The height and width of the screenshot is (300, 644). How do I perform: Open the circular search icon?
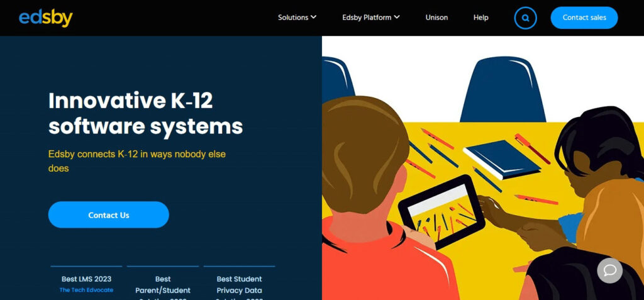pos(525,18)
